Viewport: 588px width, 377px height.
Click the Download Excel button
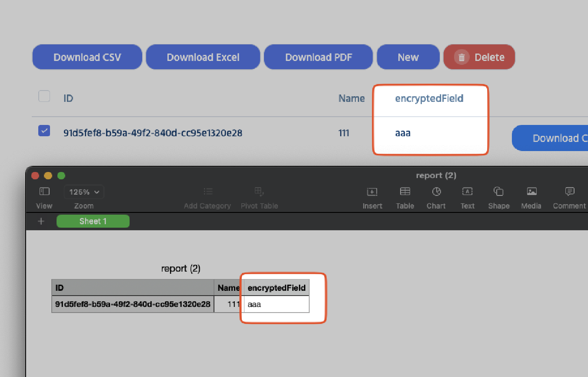203,57
